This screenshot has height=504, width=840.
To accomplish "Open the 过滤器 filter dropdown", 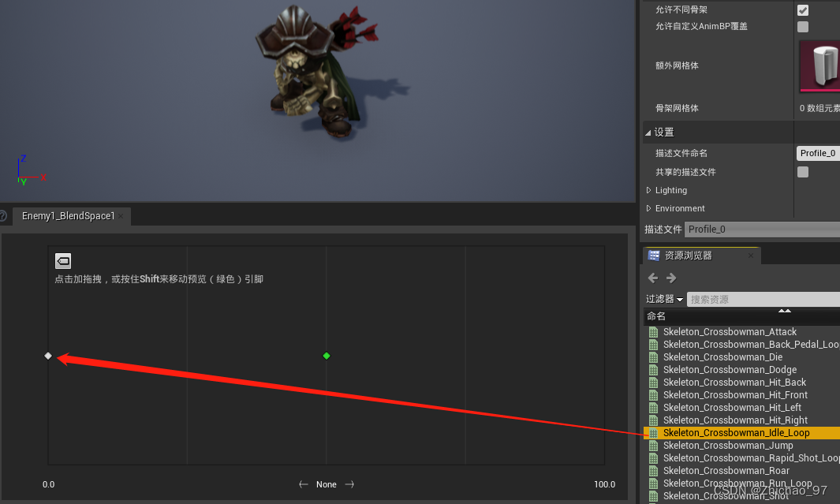I will coord(661,298).
